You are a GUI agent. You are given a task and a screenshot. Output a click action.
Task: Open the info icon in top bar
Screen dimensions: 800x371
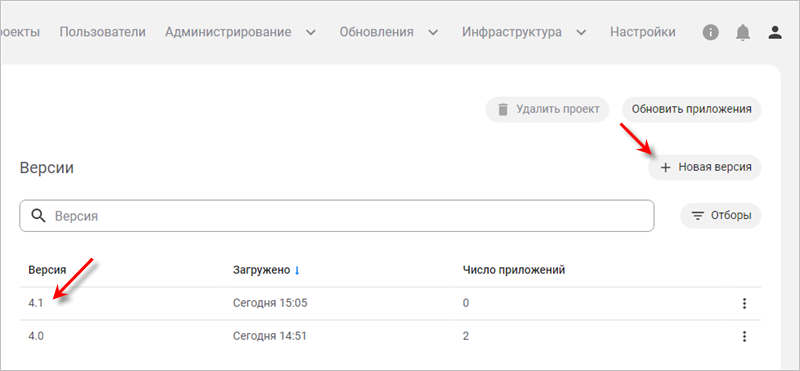[711, 33]
